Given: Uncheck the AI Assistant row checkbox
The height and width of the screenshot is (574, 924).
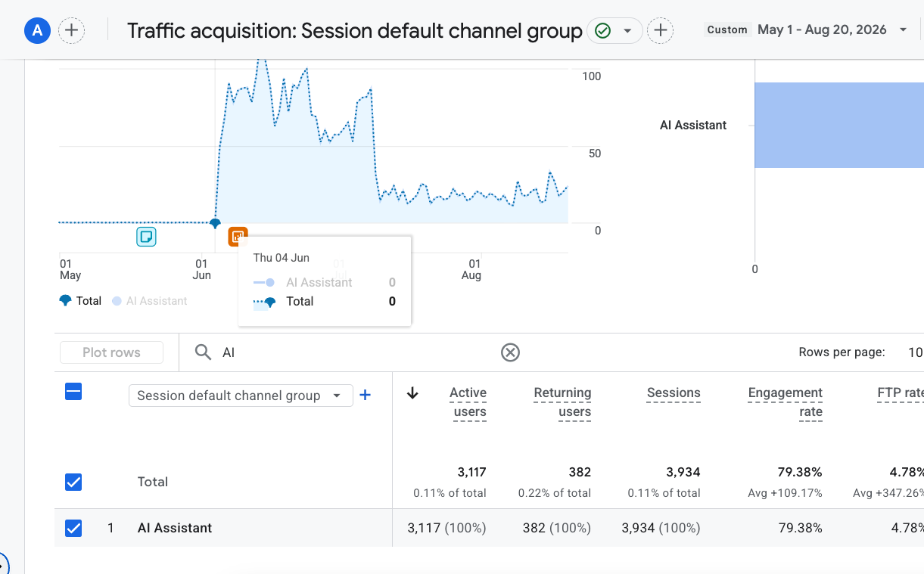Looking at the screenshot, I should pyautogui.click(x=73, y=528).
